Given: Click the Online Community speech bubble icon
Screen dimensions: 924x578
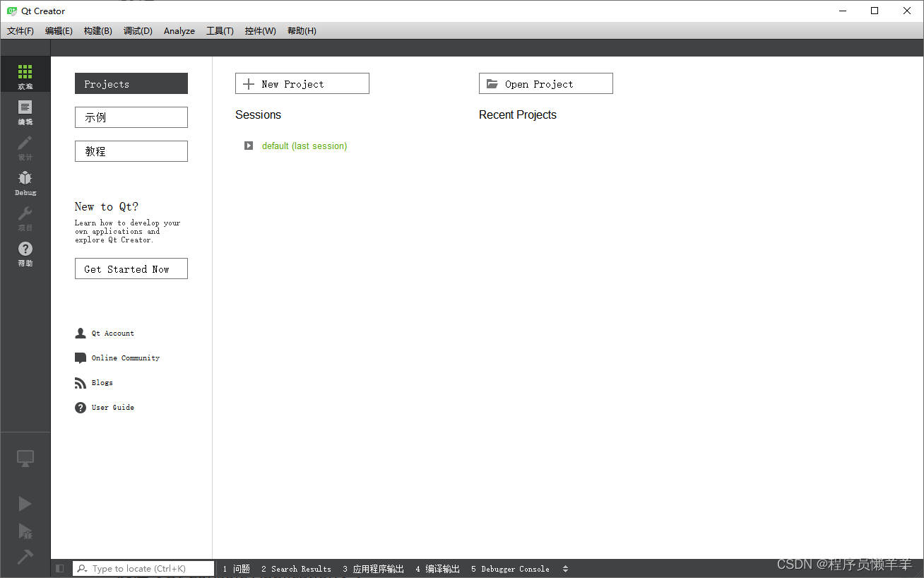Looking at the screenshot, I should point(81,358).
